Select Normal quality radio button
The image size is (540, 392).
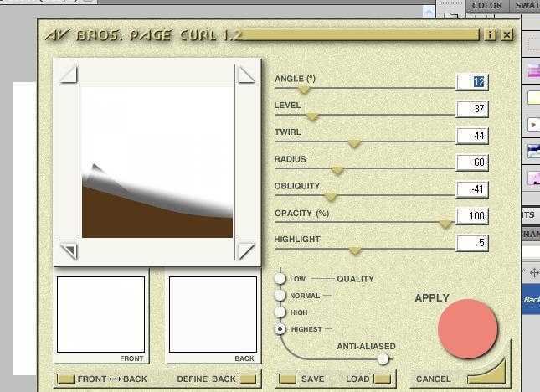(x=280, y=295)
